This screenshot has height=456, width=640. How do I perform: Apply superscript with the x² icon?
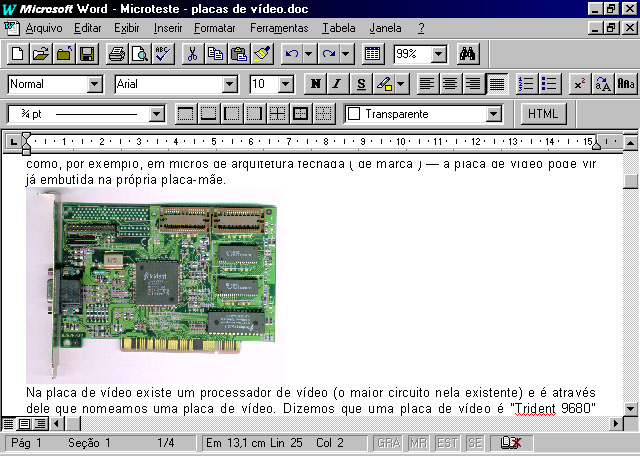click(x=580, y=84)
